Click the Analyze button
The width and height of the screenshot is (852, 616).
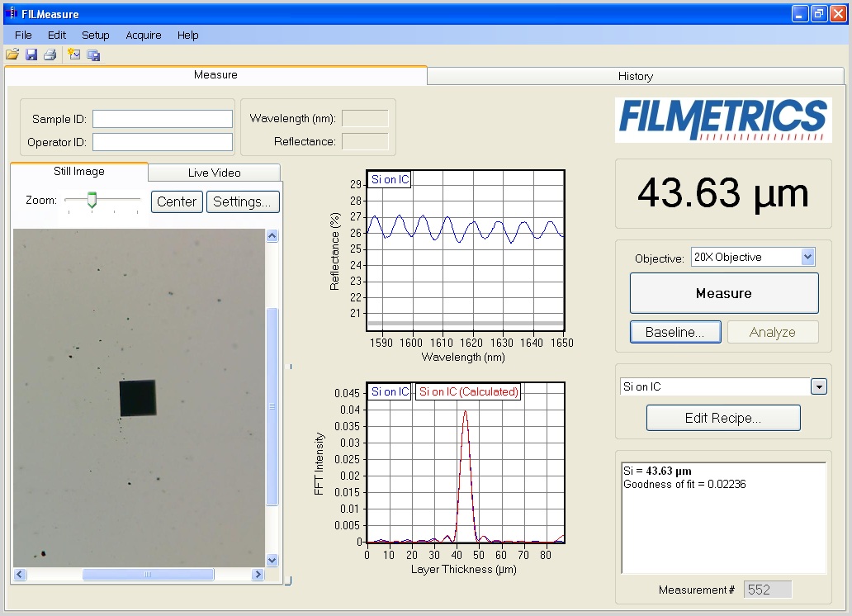point(773,332)
